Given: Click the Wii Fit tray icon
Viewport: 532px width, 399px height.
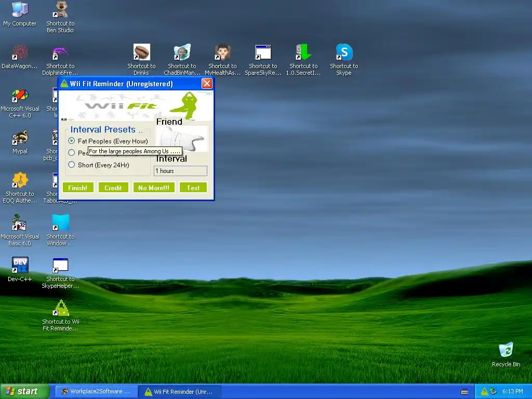Looking at the screenshot, I should coord(484,392).
